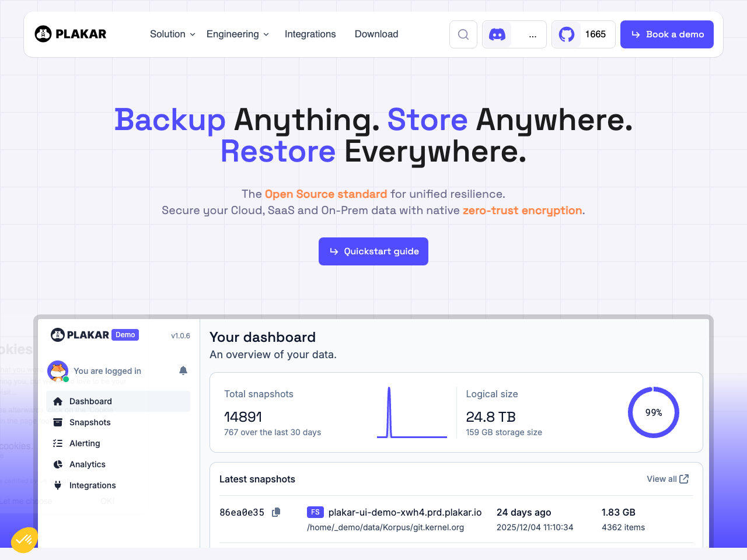Open the Integrations nav link
The width and height of the screenshot is (747, 560).
pyautogui.click(x=310, y=34)
